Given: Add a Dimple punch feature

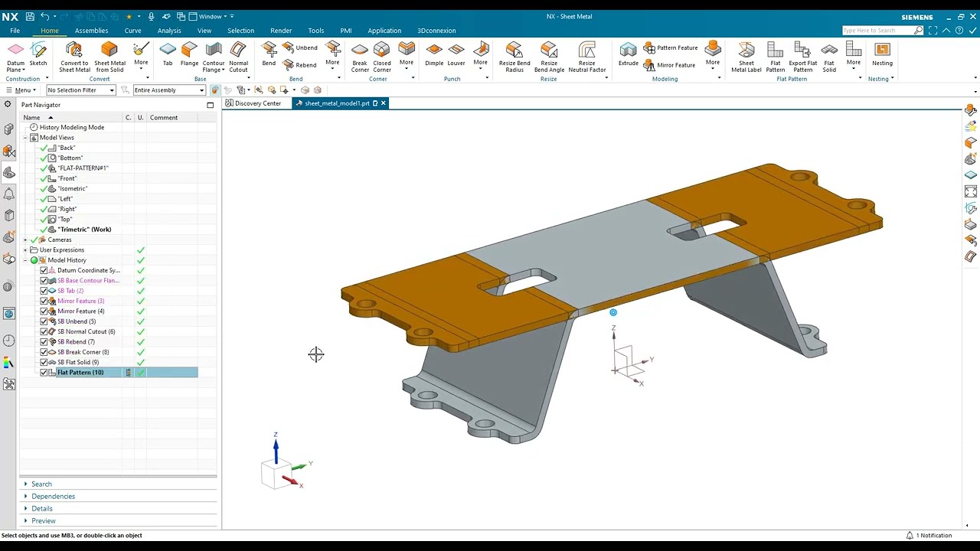Looking at the screenshot, I should (434, 54).
